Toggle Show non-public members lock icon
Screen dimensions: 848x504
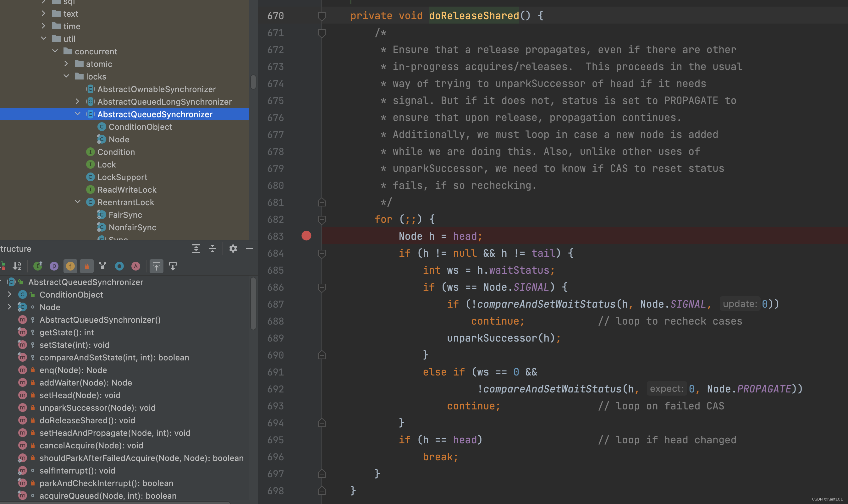pyautogui.click(x=87, y=266)
